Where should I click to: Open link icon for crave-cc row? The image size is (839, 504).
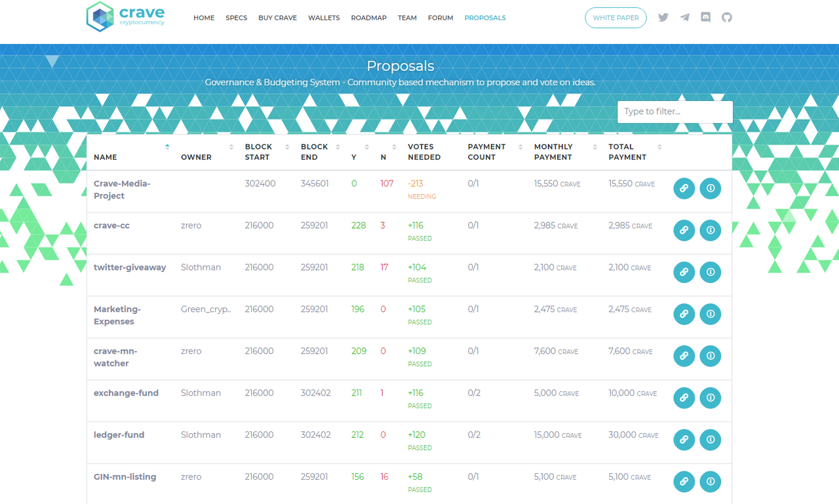click(x=684, y=230)
